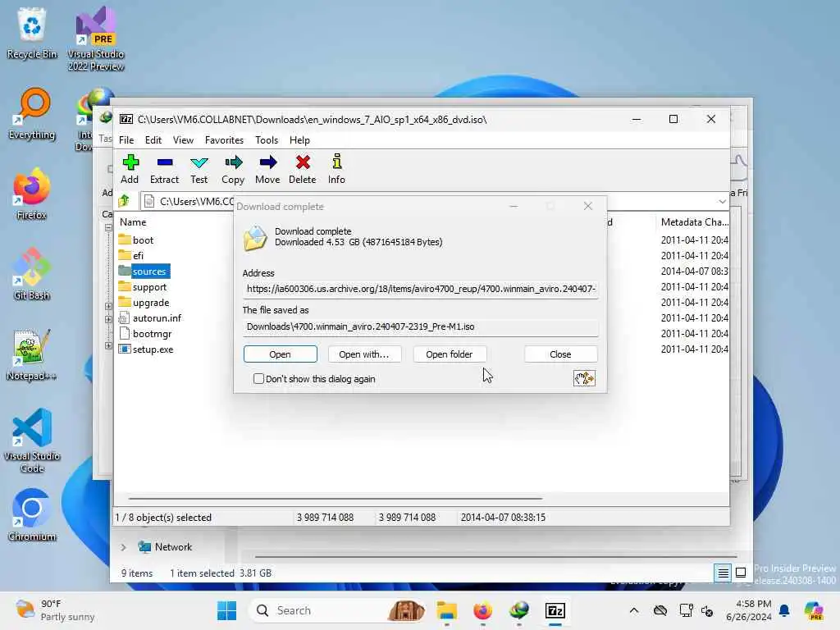Open the Git Bash desktop shortcut
This screenshot has height=630, width=840.
click(x=32, y=274)
